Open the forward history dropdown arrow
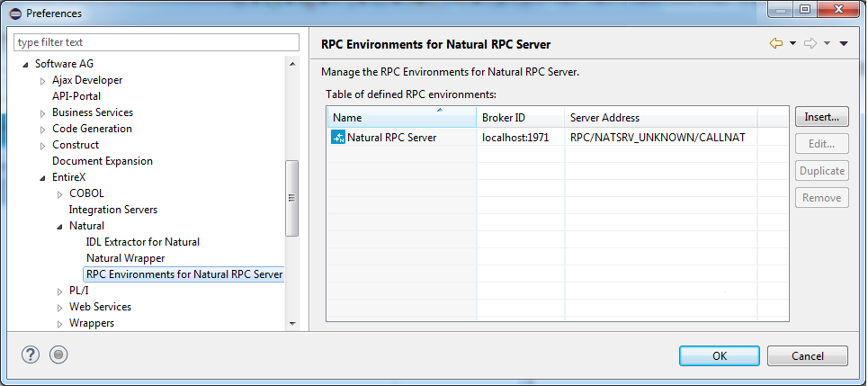The height and width of the screenshot is (386, 868). (827, 43)
